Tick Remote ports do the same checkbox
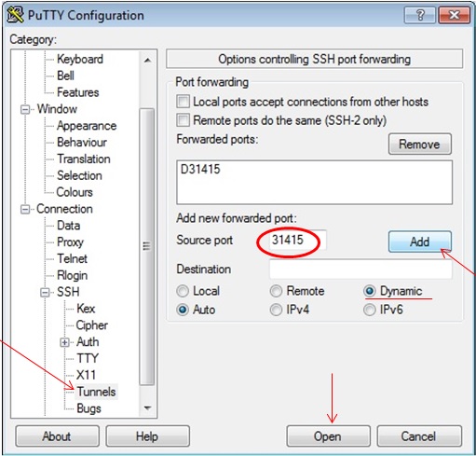Viewport: 476px width, 456px height. [183, 120]
